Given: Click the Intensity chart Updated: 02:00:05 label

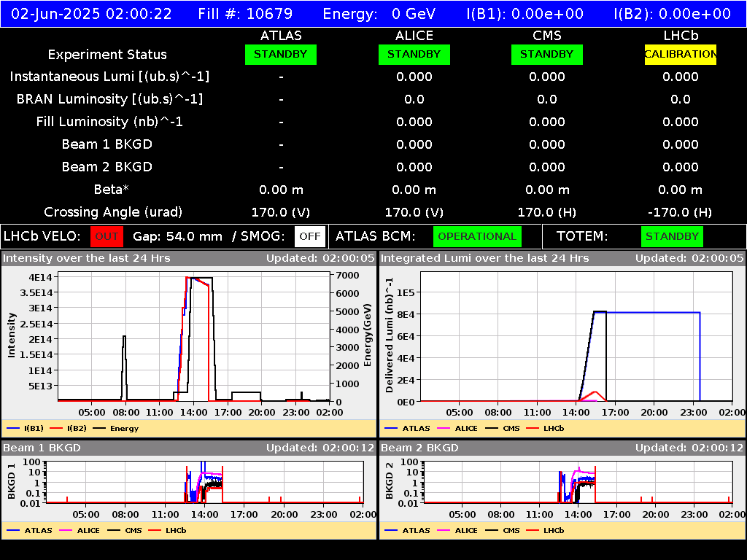Looking at the screenshot, I should tap(320, 258).
